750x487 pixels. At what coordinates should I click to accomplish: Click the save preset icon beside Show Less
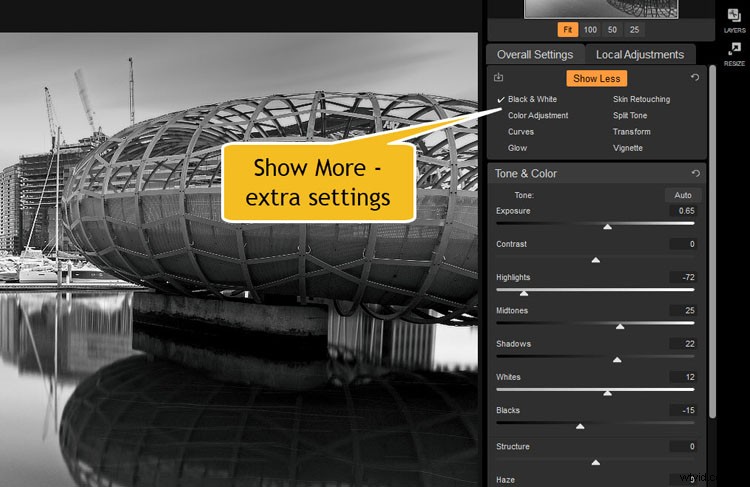tap(498, 77)
